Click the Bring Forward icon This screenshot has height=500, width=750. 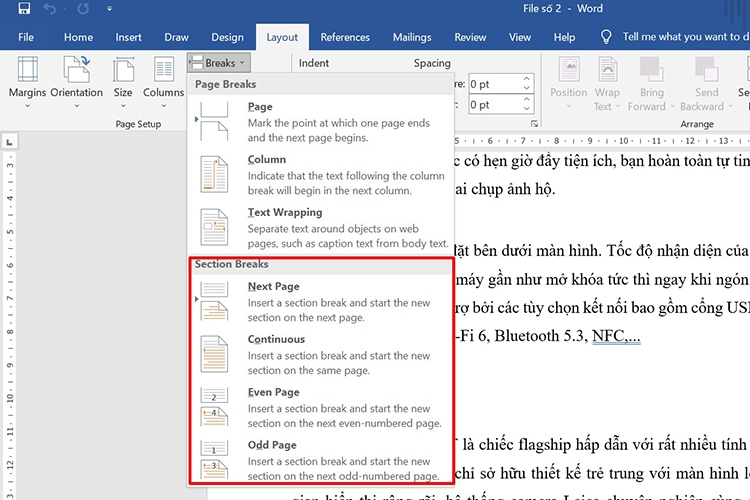coord(651,70)
